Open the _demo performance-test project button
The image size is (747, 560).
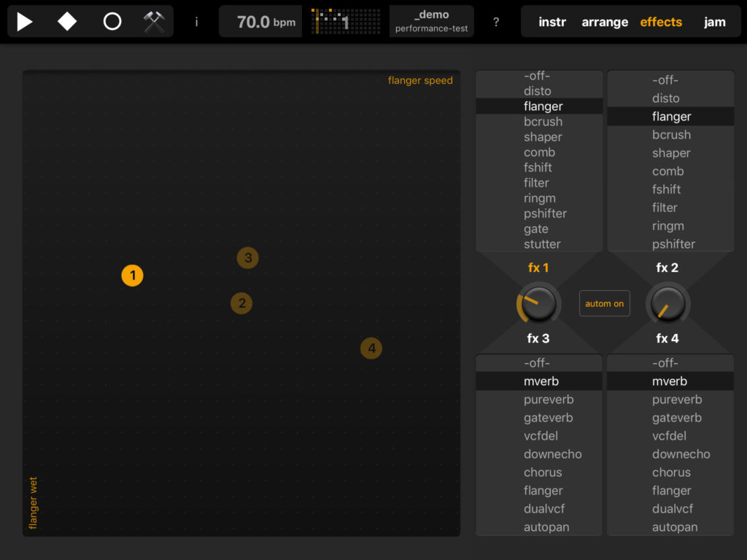[x=431, y=22]
